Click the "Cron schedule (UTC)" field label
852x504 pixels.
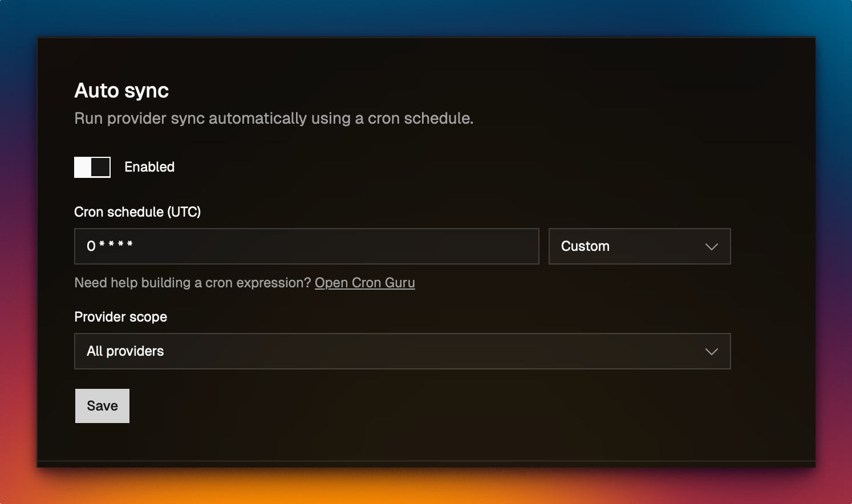click(x=137, y=212)
